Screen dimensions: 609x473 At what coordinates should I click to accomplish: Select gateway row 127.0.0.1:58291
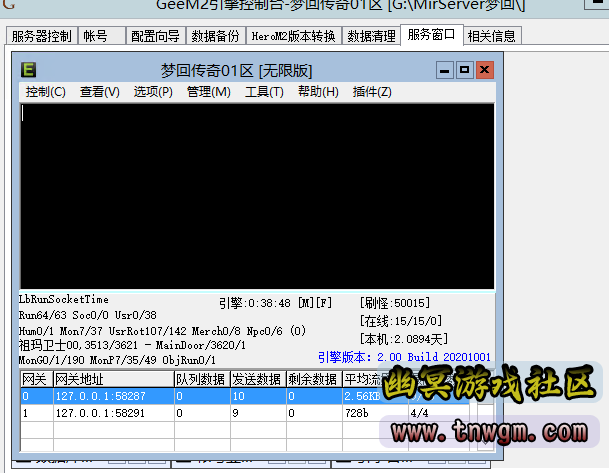[245, 413]
